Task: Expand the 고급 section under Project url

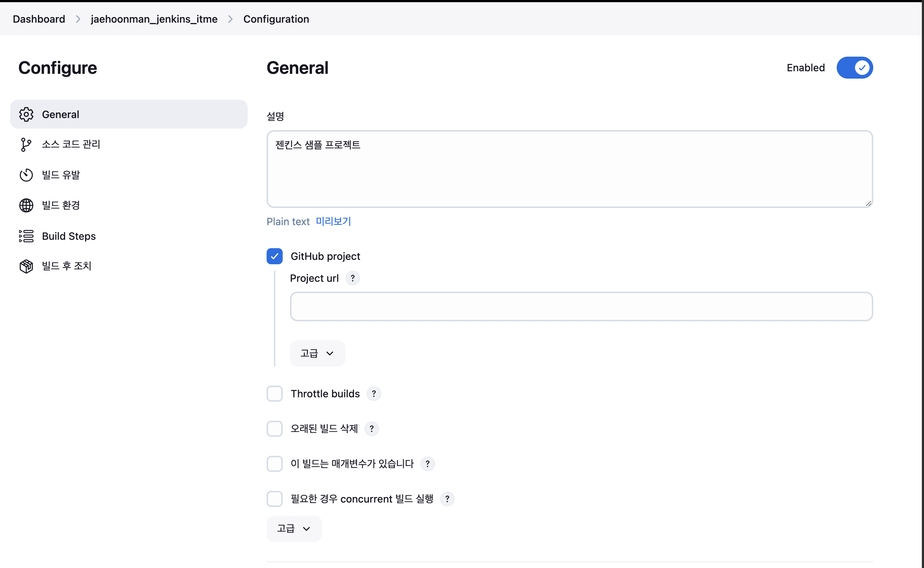Action: click(317, 353)
